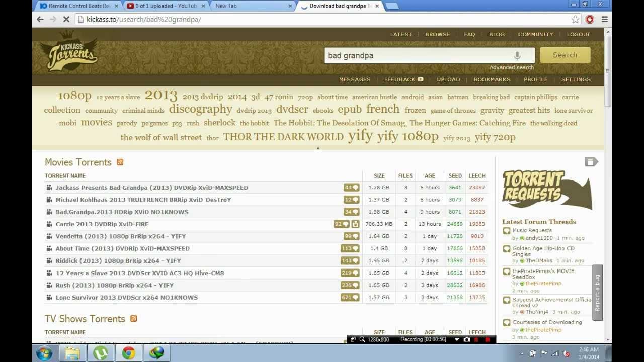Open the Advanced search link
The width and height of the screenshot is (644, 362).
(x=512, y=67)
